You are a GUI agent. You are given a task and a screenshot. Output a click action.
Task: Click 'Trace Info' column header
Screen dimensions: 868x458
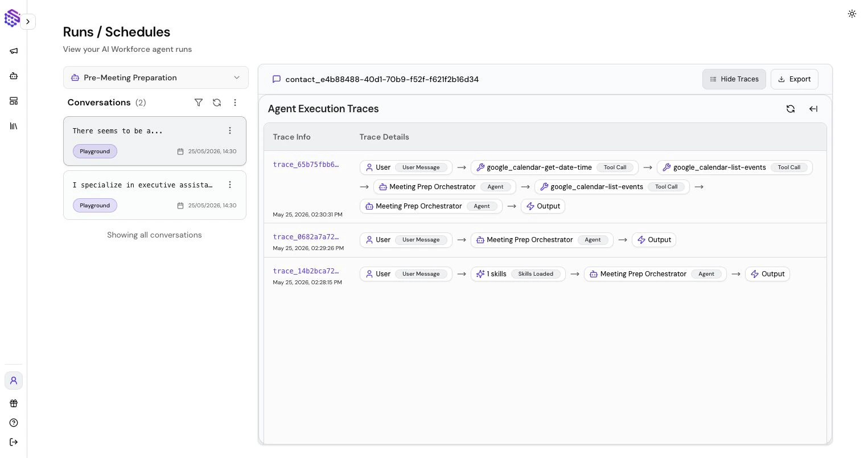tap(291, 137)
